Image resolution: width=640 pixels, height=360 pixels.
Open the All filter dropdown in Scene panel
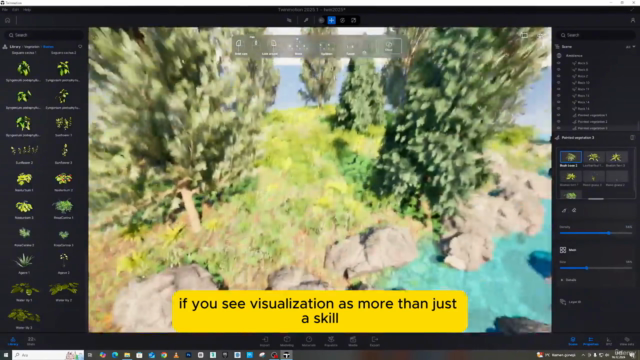630,47
